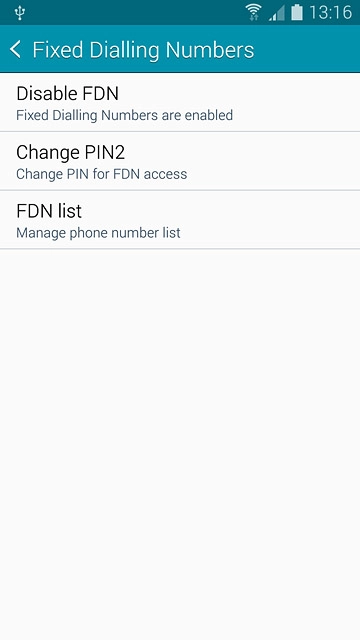
Task: Tap 'Manage phone number list' description
Action: (x=98, y=233)
